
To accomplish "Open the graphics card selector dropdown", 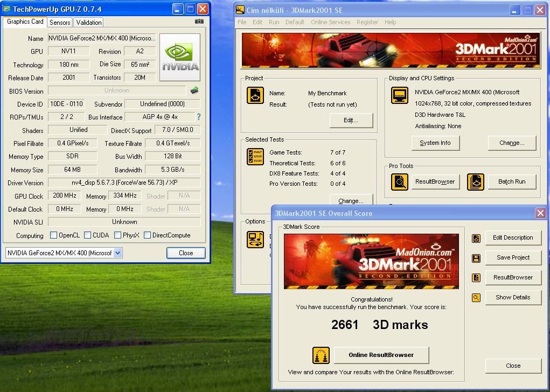I will [x=118, y=253].
